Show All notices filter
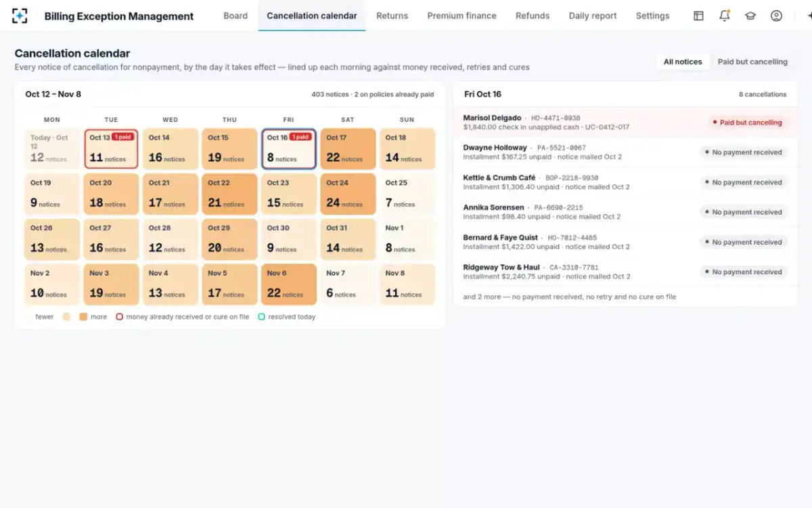 coord(683,62)
